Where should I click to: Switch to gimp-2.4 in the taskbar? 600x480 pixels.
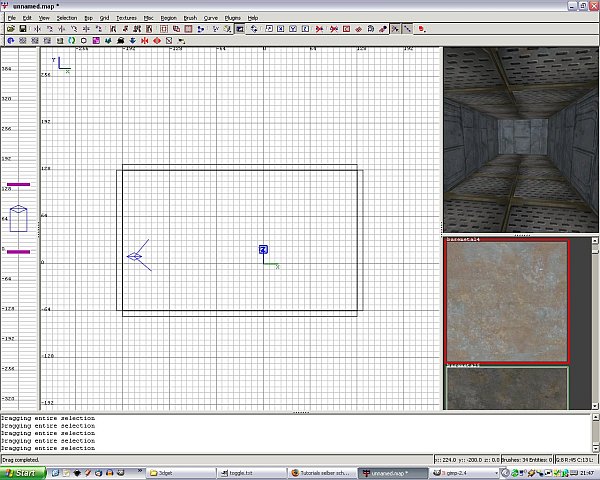point(454,472)
